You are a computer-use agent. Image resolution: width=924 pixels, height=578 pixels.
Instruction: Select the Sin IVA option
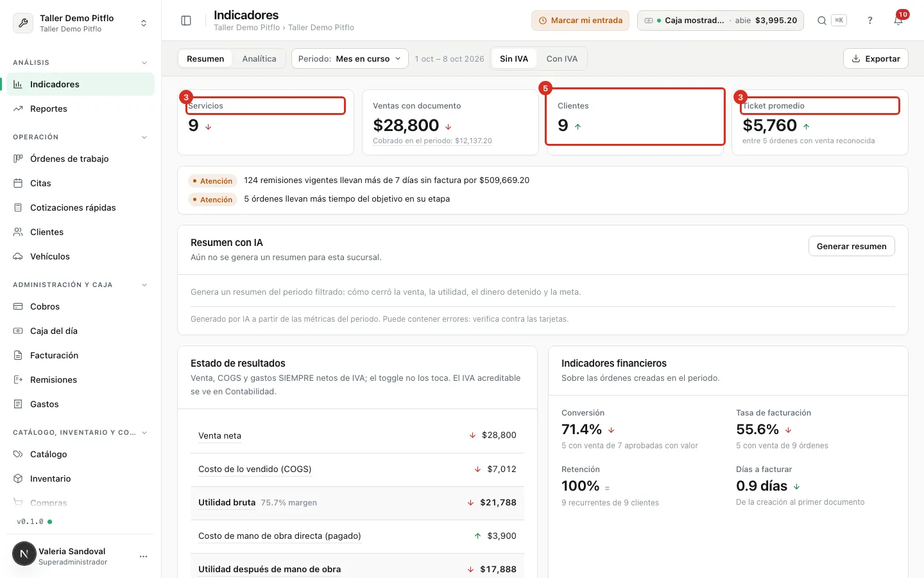(x=514, y=58)
